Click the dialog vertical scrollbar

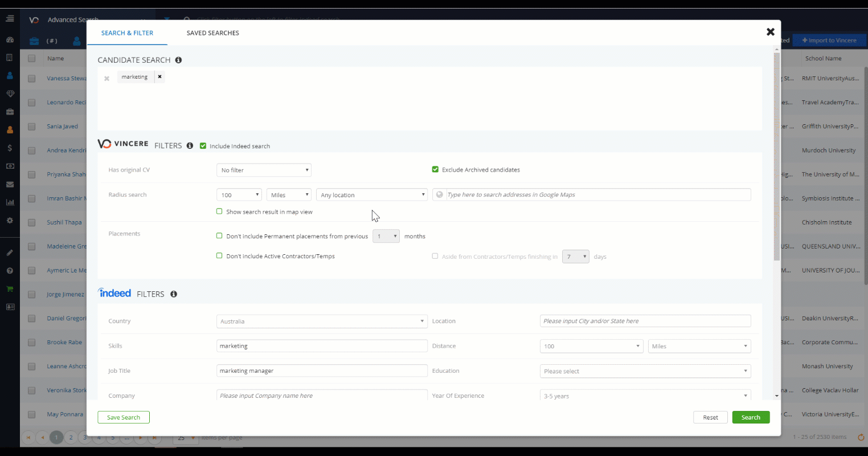776,157
